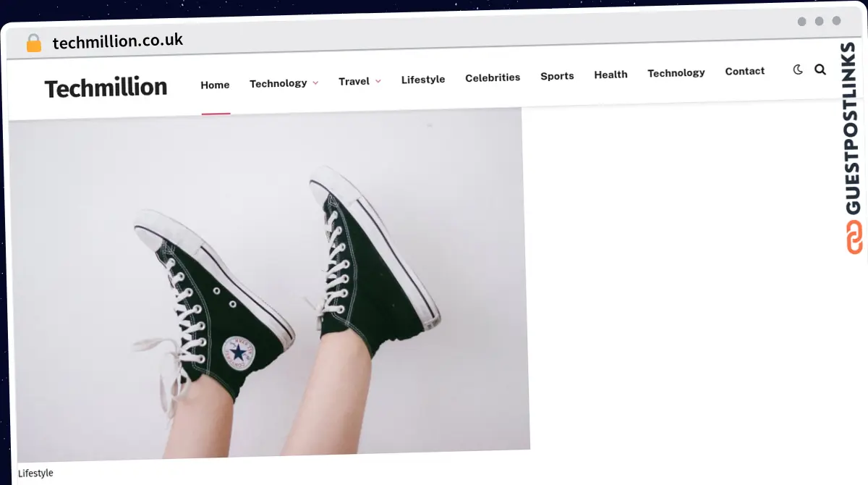Click the Lifestyle category tag below image
The height and width of the screenshot is (485, 868).
click(x=35, y=473)
